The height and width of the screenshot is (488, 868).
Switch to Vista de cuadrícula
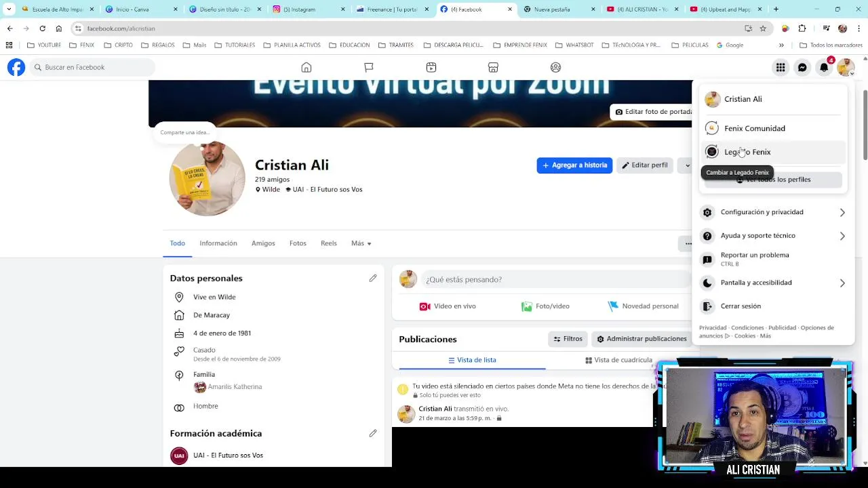618,360
